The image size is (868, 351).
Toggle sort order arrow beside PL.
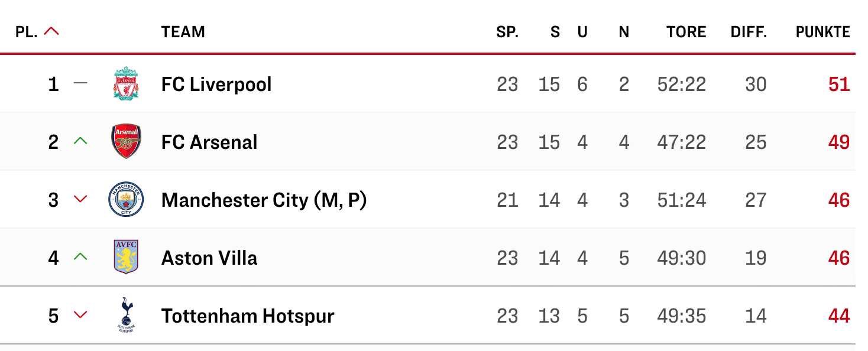[x=51, y=32]
